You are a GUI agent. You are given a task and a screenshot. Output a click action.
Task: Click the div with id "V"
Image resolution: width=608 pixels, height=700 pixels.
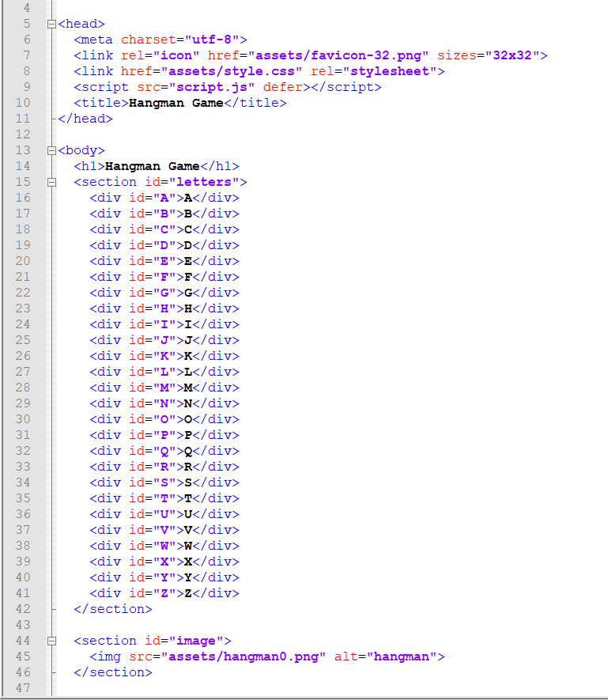pos(164,531)
